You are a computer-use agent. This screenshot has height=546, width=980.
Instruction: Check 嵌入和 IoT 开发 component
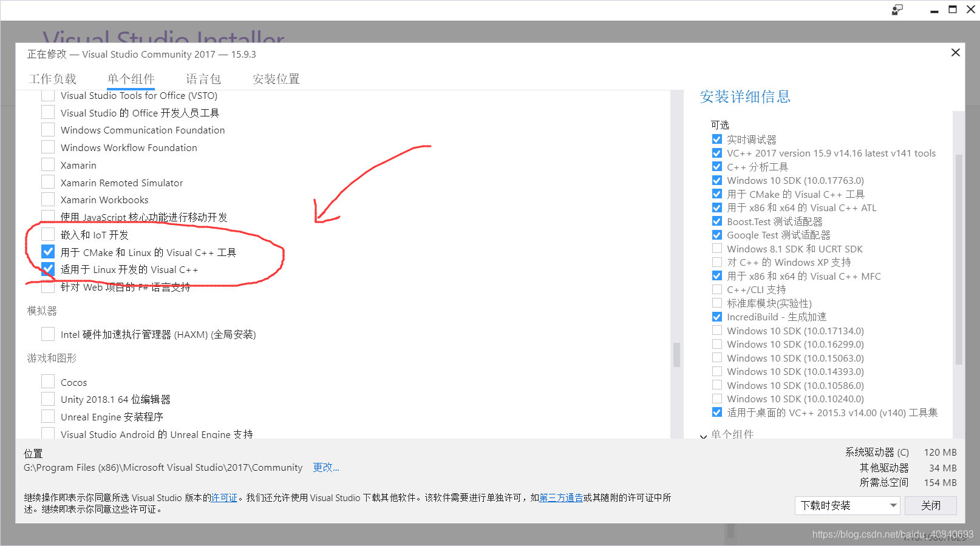tap(48, 234)
